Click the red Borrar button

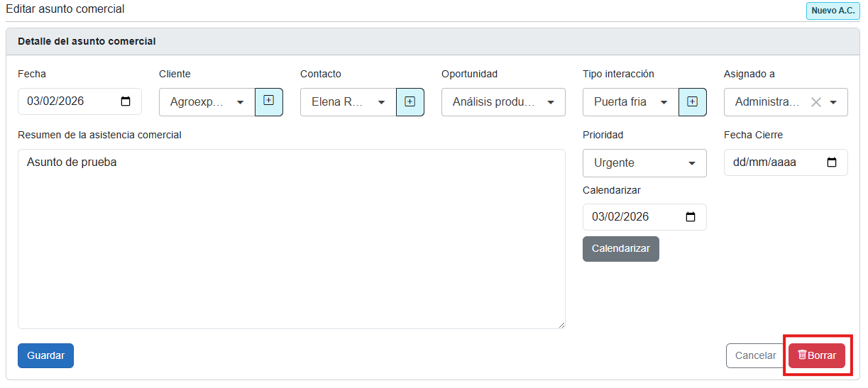point(816,355)
